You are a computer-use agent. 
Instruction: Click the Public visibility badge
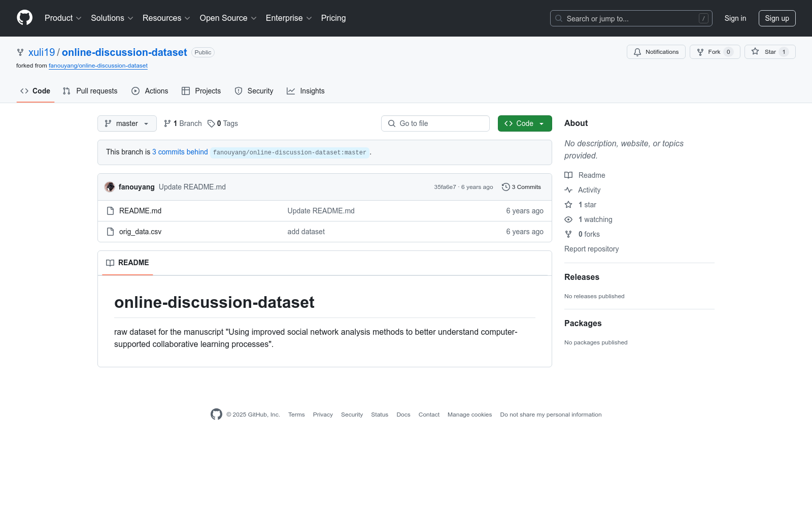coord(203,52)
